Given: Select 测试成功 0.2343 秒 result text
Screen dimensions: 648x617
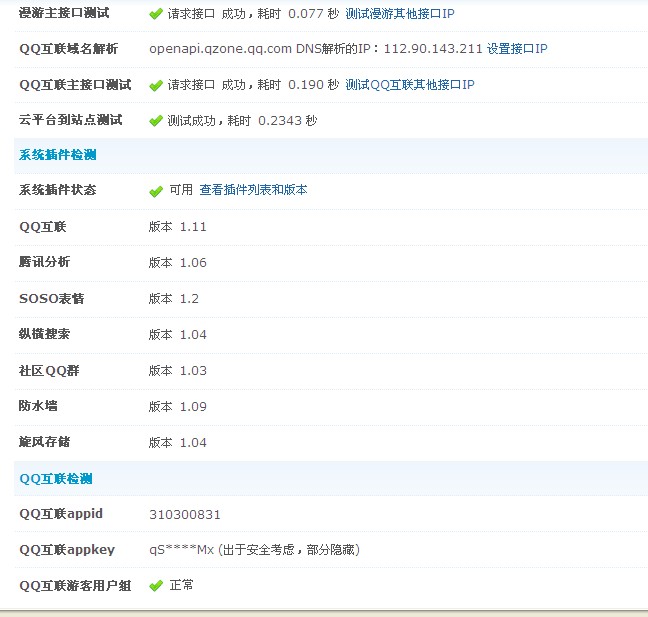Looking at the screenshot, I should point(242,121).
